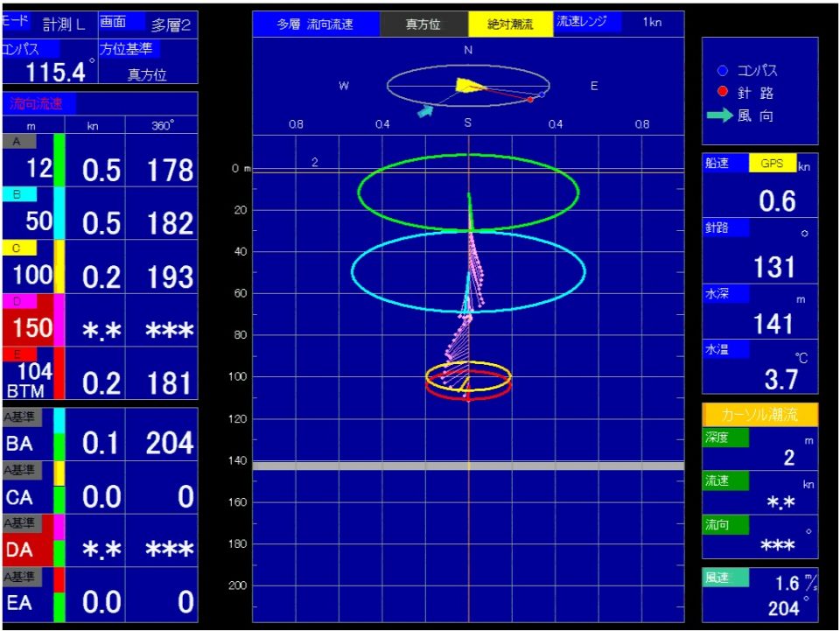Toggle the 真方位 true bearing setting
The height and width of the screenshot is (631, 840).
(x=423, y=25)
